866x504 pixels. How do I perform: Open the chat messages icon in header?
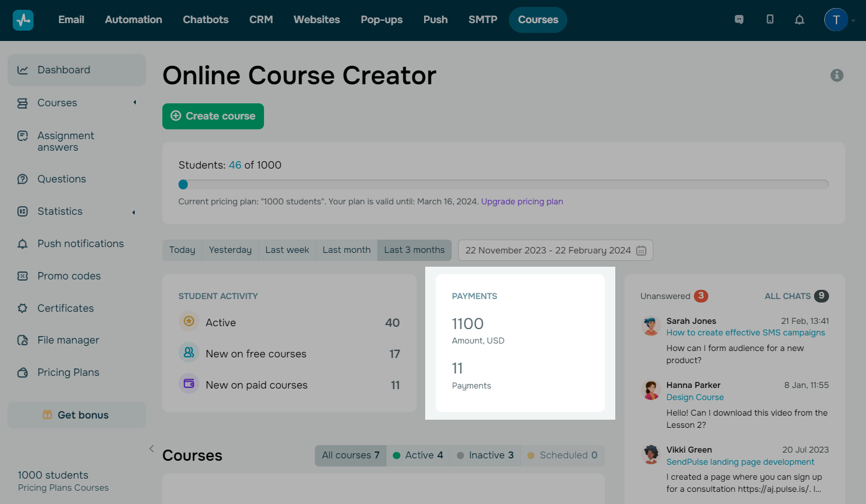[x=739, y=20]
